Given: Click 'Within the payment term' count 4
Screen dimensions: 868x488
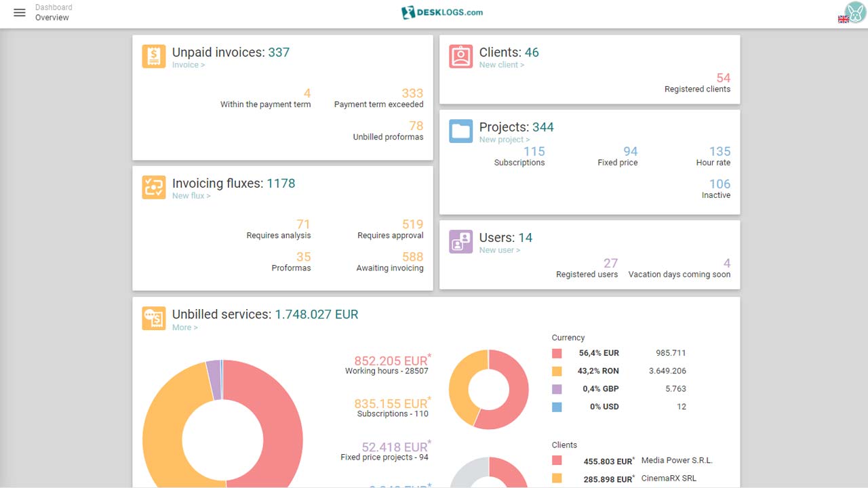Looking at the screenshot, I should click(x=307, y=93).
